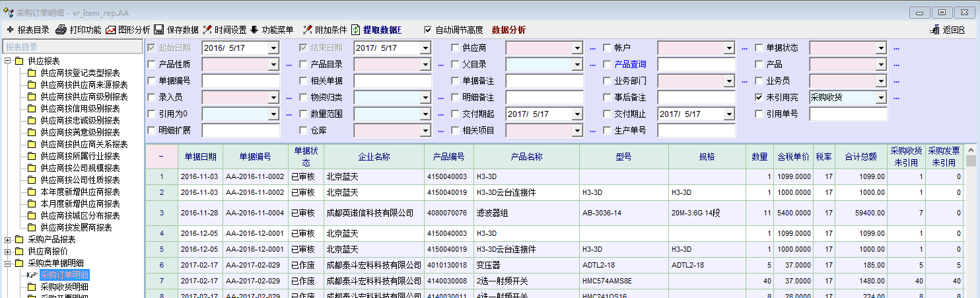Click the 单据编号 text input field
The image size is (980, 298).
[241, 81]
